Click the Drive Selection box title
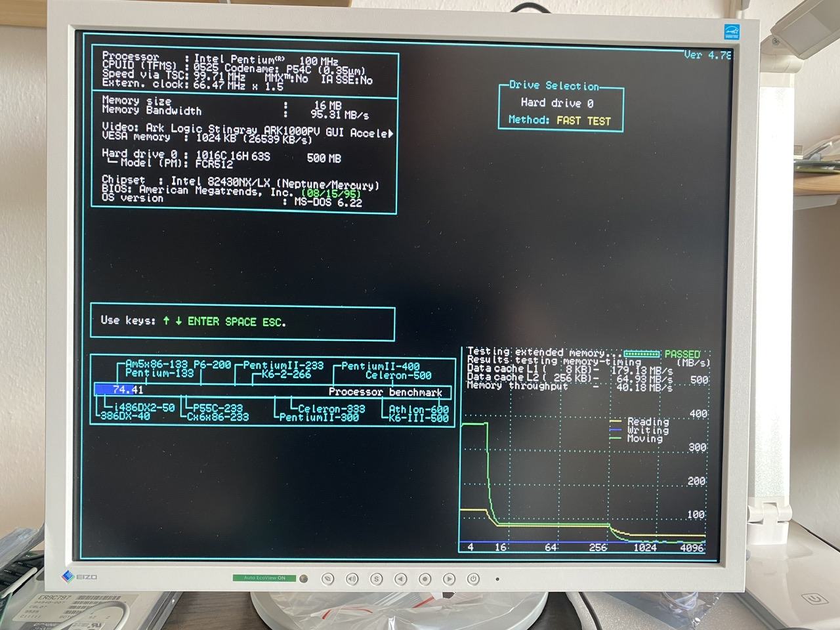This screenshot has height=630, width=840. (555, 85)
